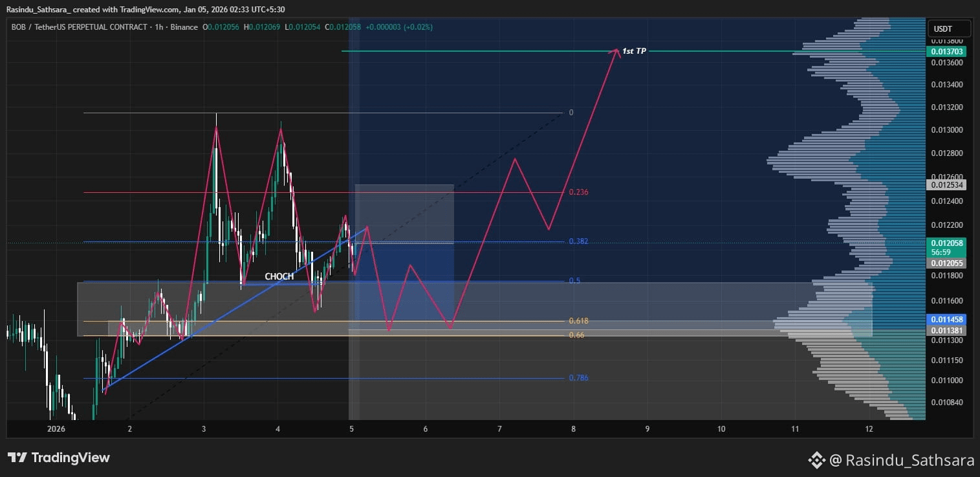980x477 pixels.
Task: Click the current price label 0.012058
Action: (x=948, y=243)
